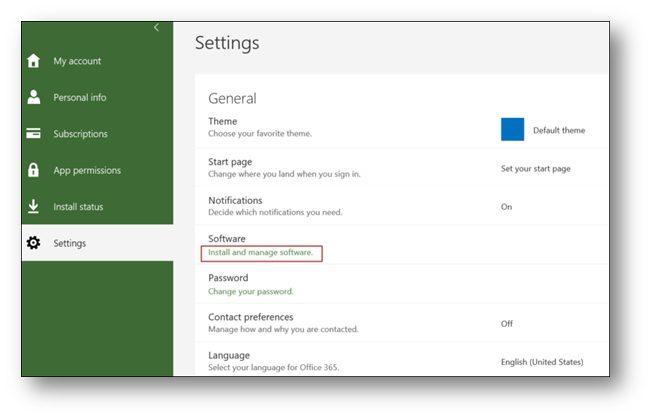
Task: Click the padlock icon for App permissions
Action: tap(33, 170)
